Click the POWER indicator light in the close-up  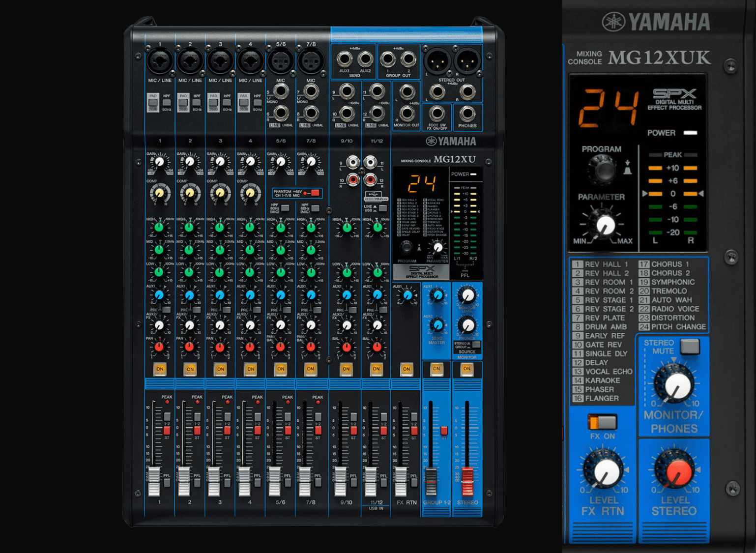(691, 133)
